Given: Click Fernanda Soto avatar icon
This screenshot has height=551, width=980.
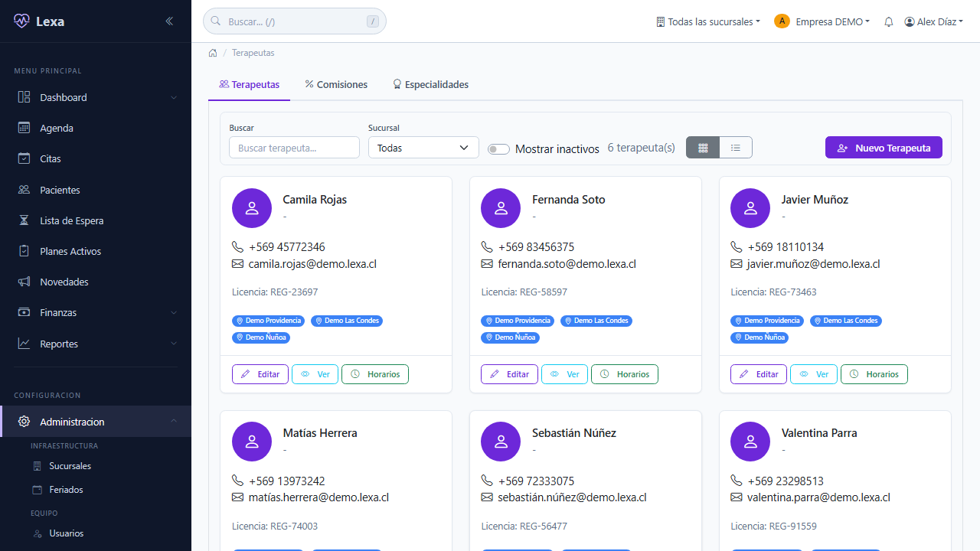Looking at the screenshot, I should click(x=501, y=208).
